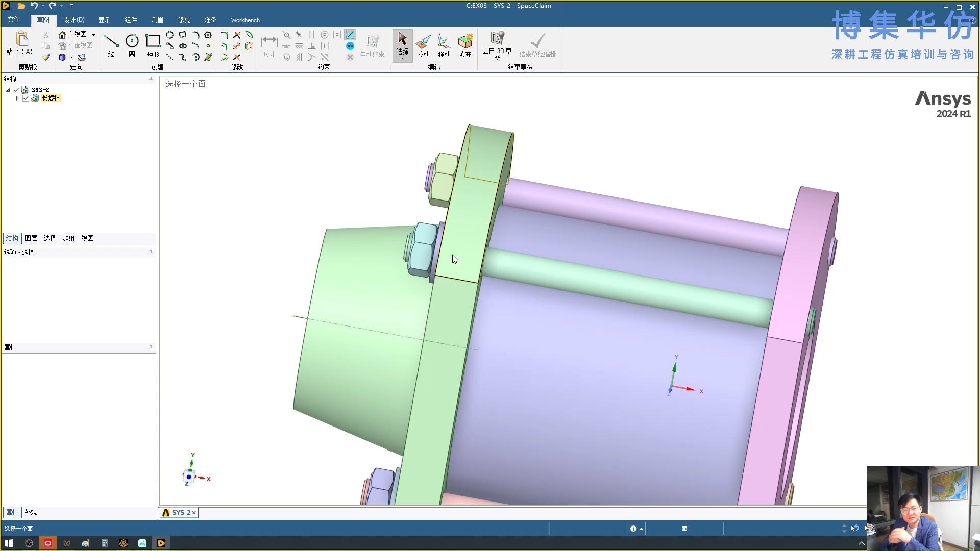Image resolution: width=980 pixels, height=551 pixels.
Task: Uncheck the SYS-2 root visibility checkbox
Action: (16, 90)
